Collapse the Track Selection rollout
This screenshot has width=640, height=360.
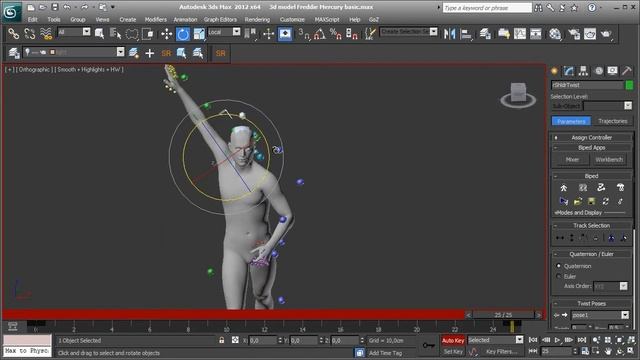[x=591, y=225]
